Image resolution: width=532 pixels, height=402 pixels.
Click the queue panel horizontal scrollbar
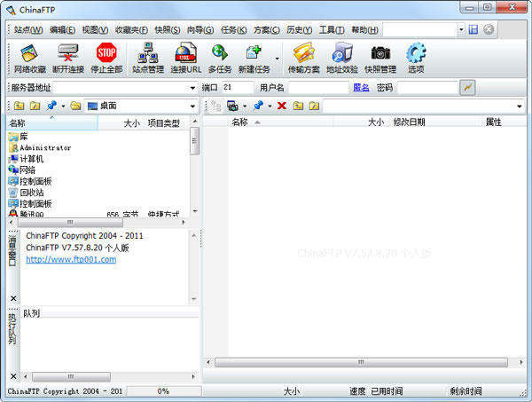coord(71,376)
